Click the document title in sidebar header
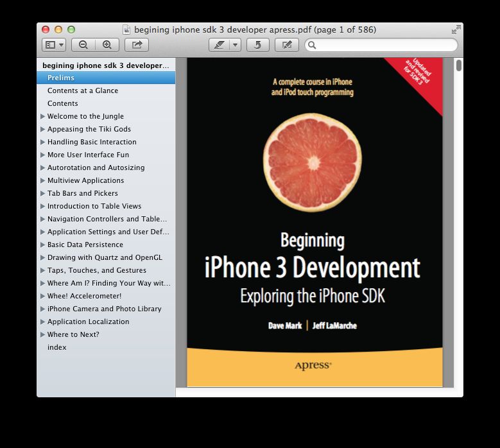The image size is (500, 448). 105,65
